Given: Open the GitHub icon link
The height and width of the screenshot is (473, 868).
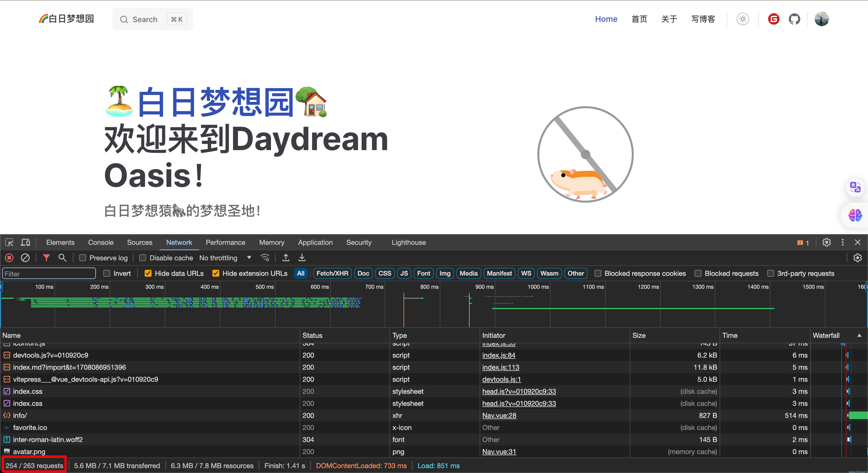Looking at the screenshot, I should point(794,19).
